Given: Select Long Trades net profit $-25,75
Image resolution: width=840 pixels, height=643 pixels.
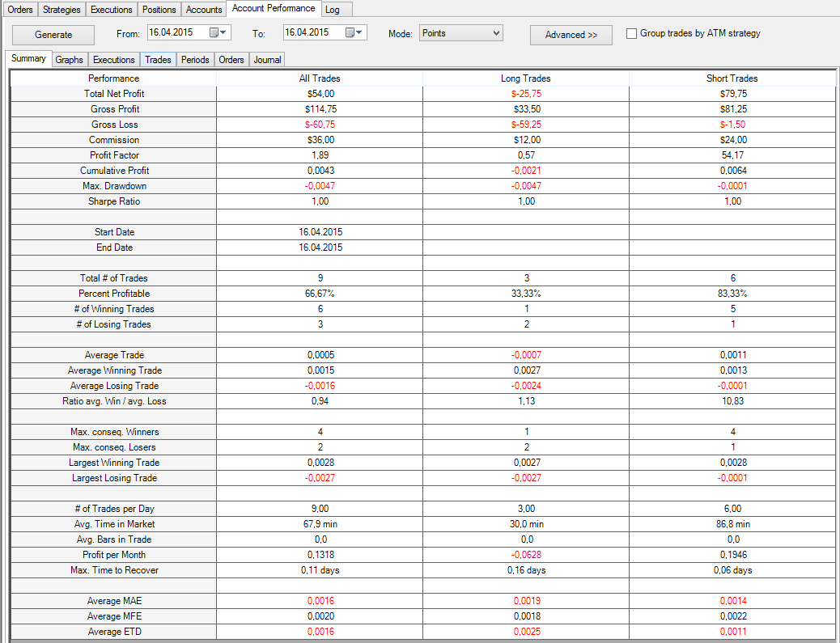Looking at the screenshot, I should pyautogui.click(x=526, y=94).
